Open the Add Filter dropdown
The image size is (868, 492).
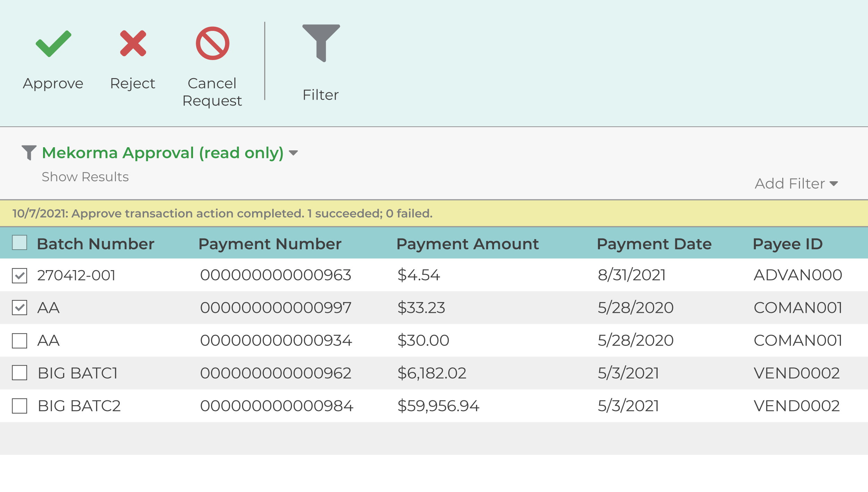point(796,184)
